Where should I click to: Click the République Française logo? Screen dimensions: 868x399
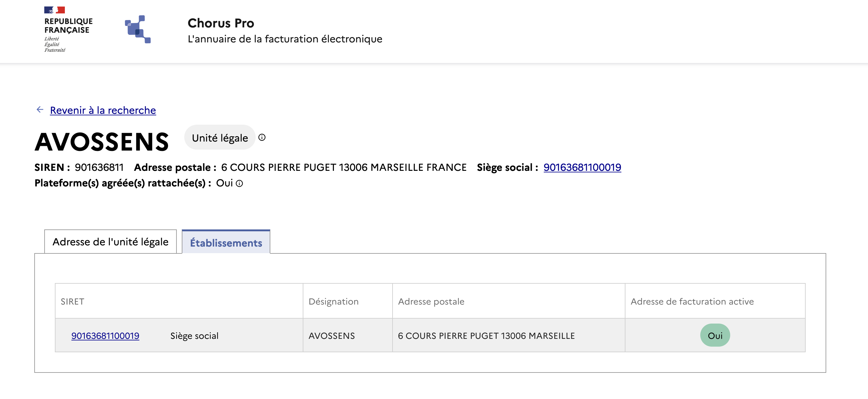tap(68, 29)
